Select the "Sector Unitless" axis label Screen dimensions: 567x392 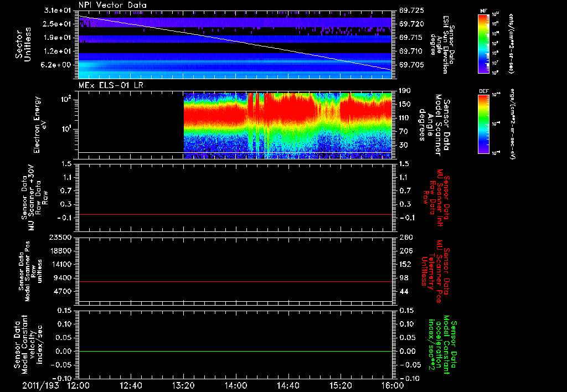pos(23,44)
